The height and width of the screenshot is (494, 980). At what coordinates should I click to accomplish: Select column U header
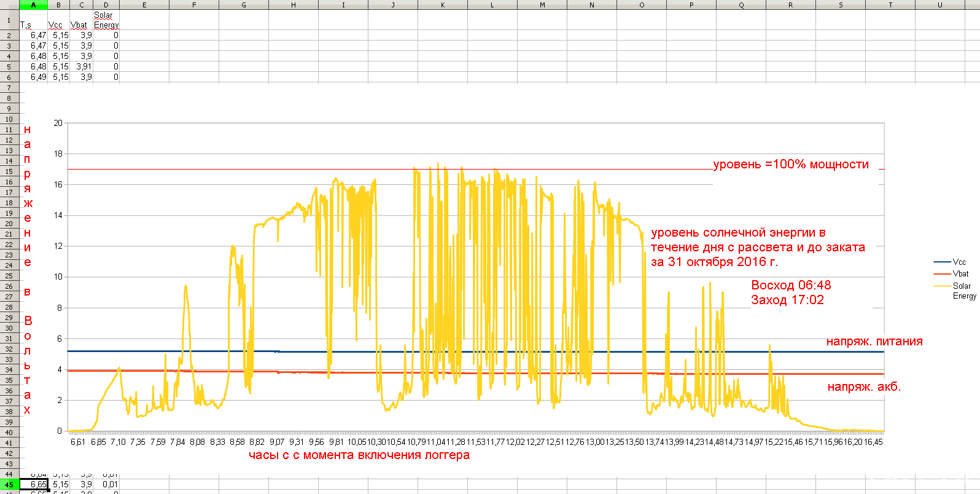(x=939, y=4)
